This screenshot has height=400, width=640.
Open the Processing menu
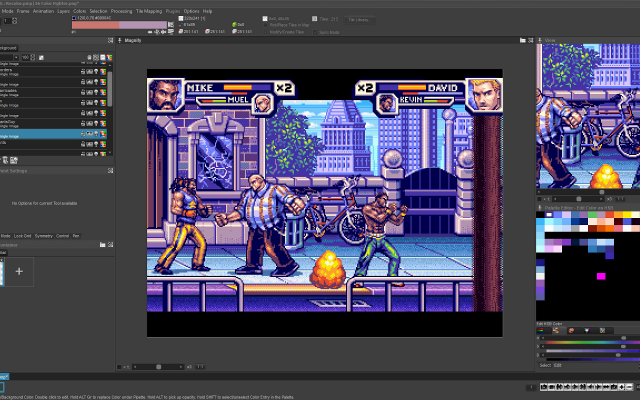pos(121,11)
